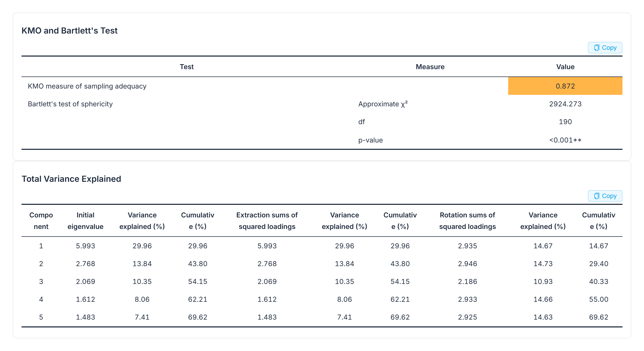Screen dimensions: 644x351
Task: Click the Extraction sums of squared loadings header
Action: (267, 221)
